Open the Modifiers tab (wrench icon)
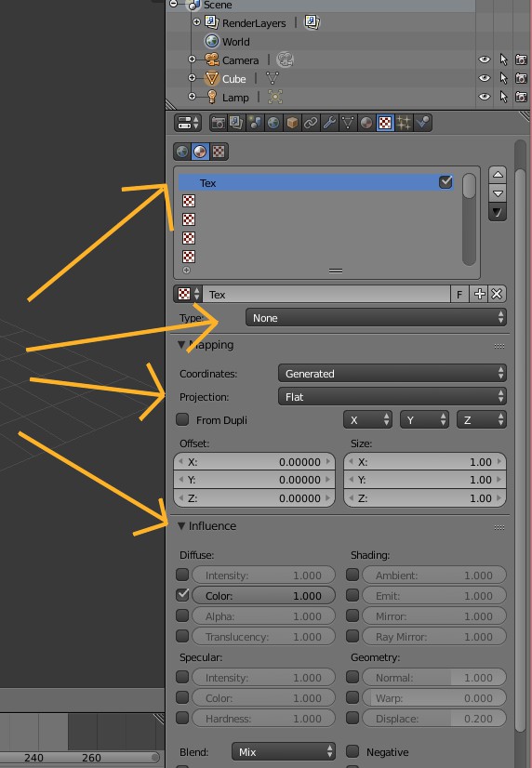532x768 pixels. pos(329,123)
